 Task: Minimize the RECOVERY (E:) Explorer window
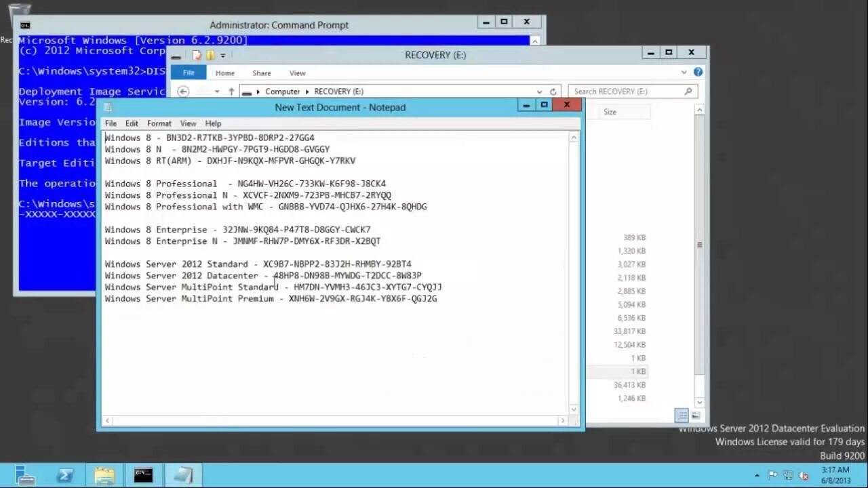click(651, 52)
